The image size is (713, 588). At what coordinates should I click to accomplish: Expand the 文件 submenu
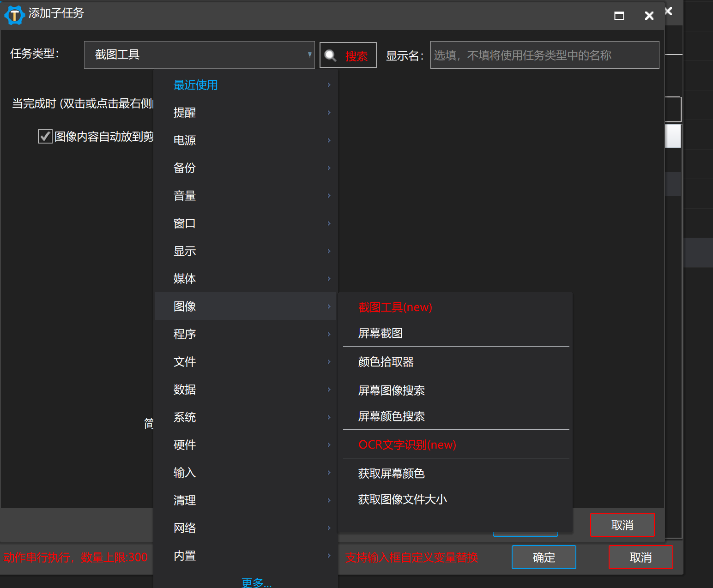click(x=246, y=362)
